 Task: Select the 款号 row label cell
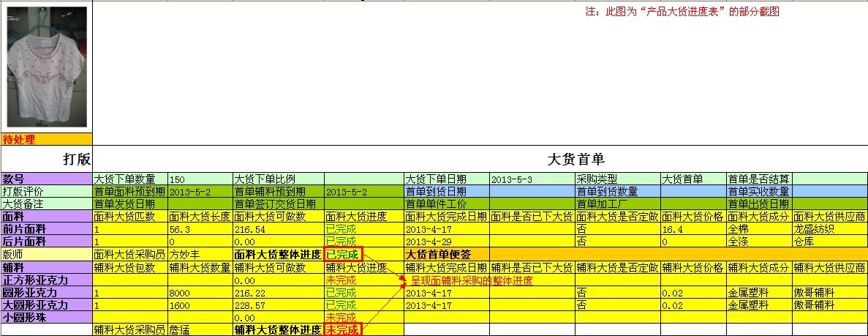[47, 179]
